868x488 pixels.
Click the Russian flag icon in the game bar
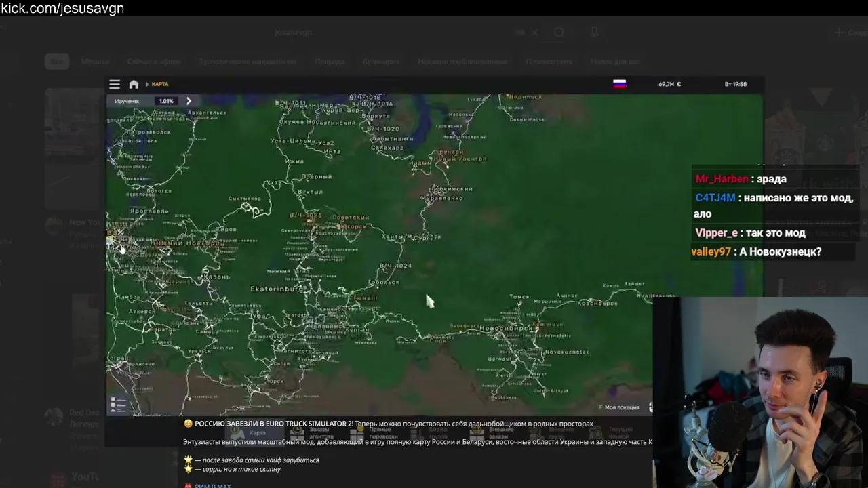point(619,84)
